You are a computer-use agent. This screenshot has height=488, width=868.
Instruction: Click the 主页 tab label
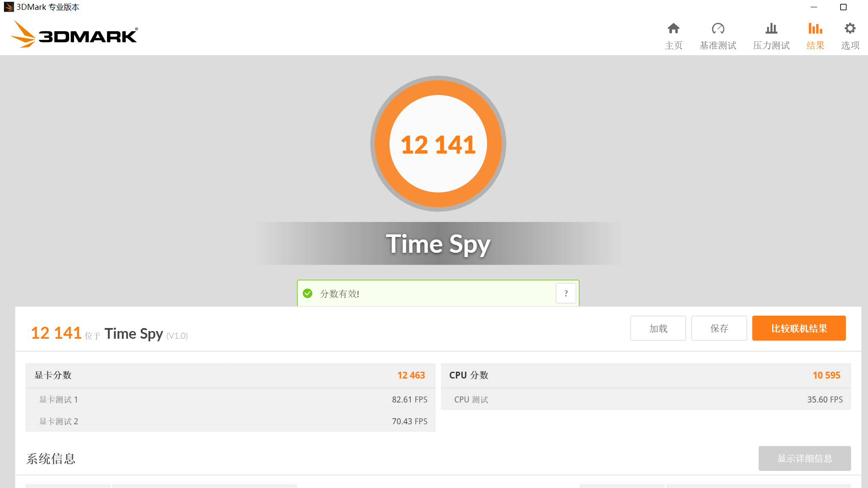pos(673,45)
